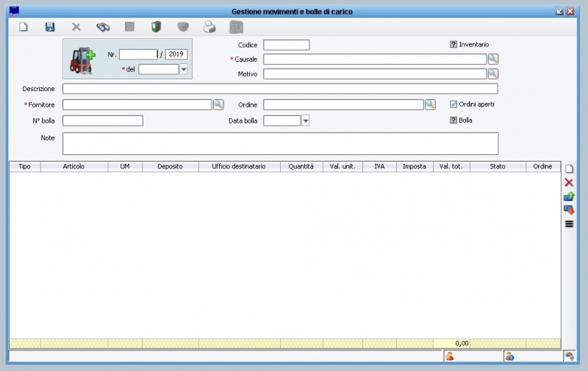Toggle the Bolla checkbox

coord(453,120)
